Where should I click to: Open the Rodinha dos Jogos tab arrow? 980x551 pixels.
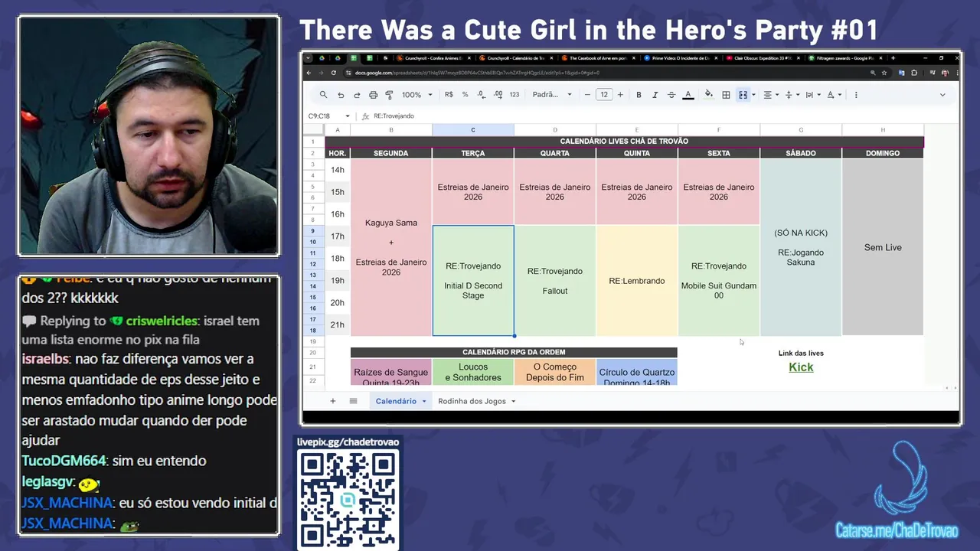tap(513, 401)
